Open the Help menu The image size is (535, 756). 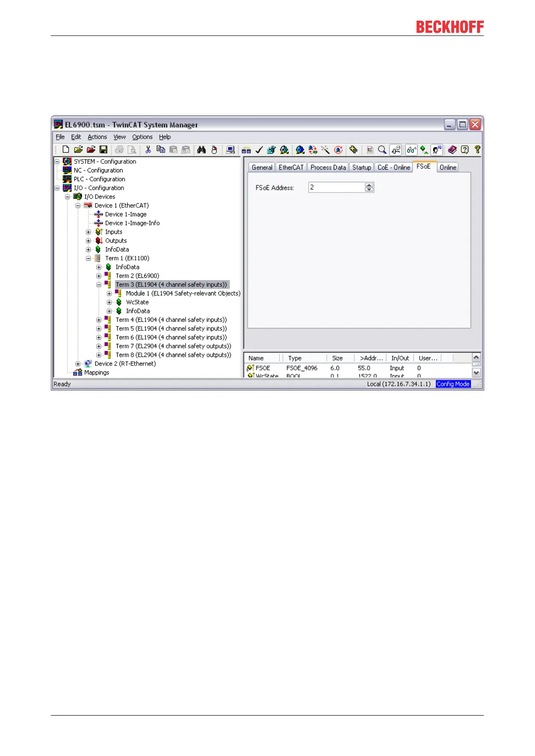[165, 137]
